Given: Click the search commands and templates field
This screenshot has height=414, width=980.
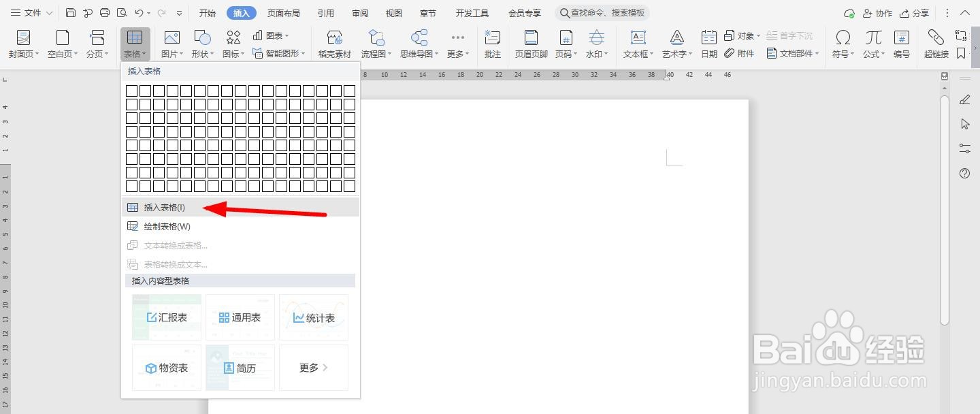Looking at the screenshot, I should (602, 13).
